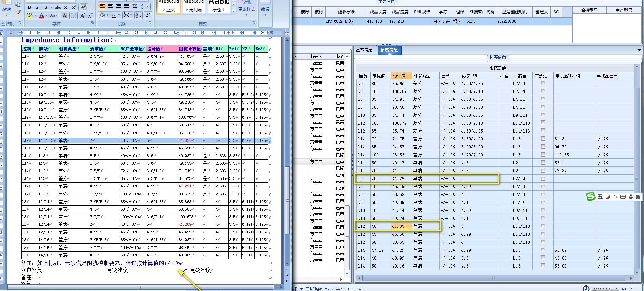Sort the selection with the A-Z icon
The width and height of the screenshot is (644, 291).
click(138, 15)
